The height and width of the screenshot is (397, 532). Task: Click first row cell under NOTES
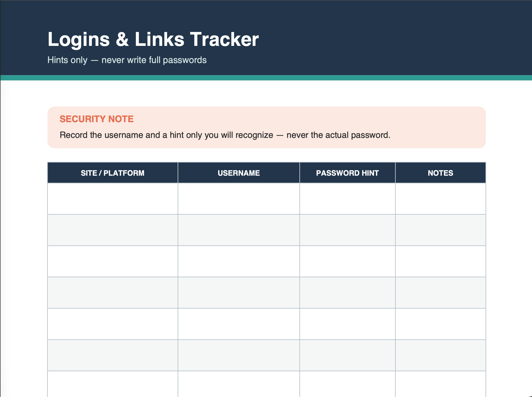click(440, 199)
